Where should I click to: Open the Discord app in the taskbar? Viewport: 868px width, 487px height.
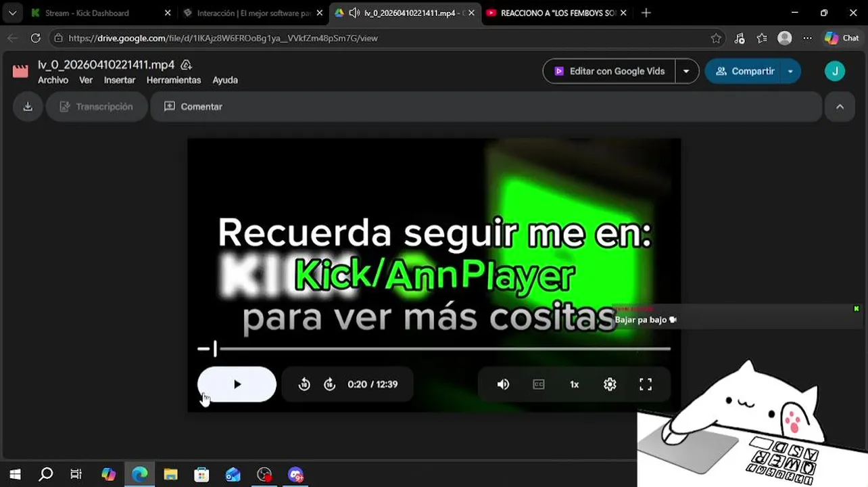(295, 475)
